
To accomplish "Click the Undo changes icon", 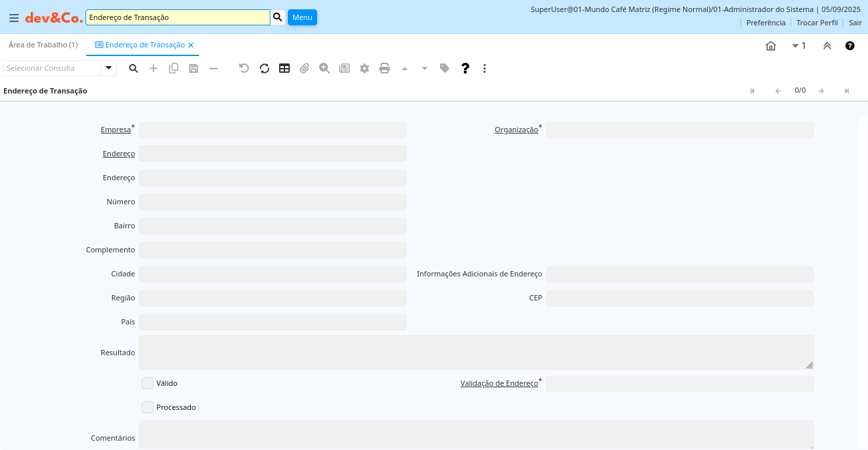I will pos(244,68).
